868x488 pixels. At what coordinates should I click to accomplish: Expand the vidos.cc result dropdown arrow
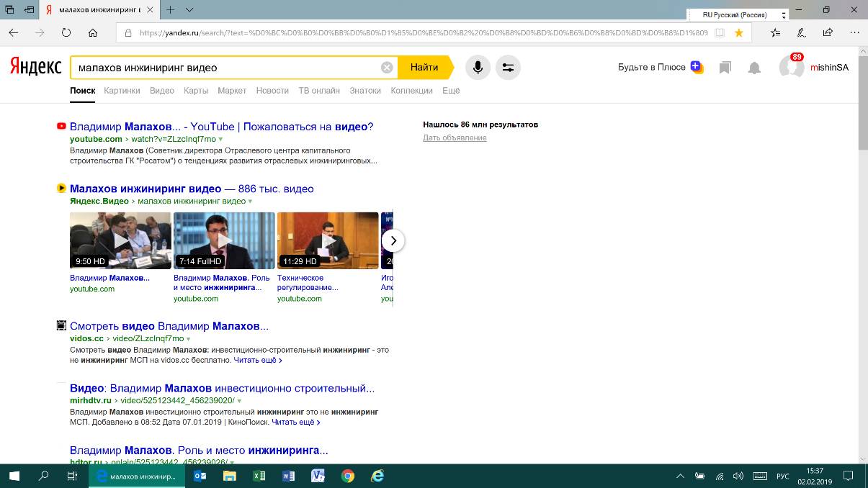(189, 338)
